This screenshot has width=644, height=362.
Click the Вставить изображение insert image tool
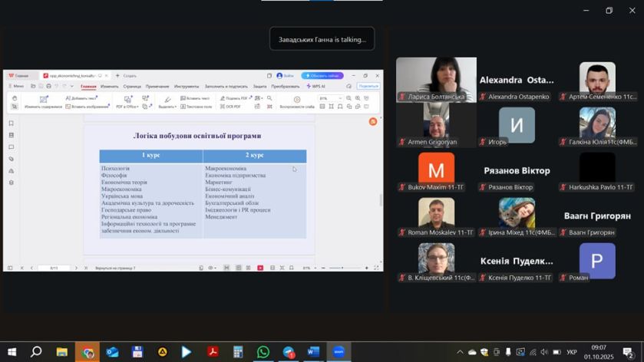click(88, 107)
